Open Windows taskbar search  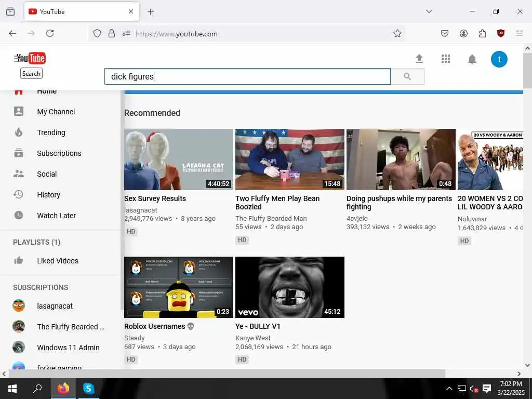37,388
